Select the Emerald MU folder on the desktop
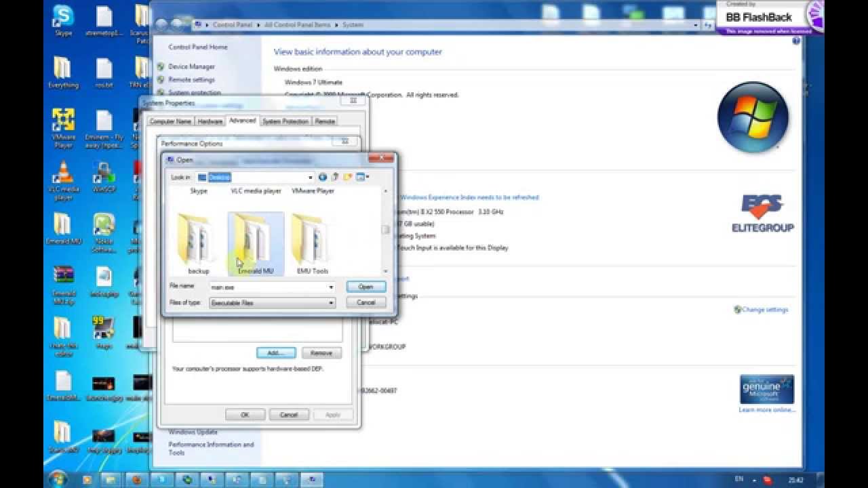This screenshot has height=488, width=868. coord(63,229)
